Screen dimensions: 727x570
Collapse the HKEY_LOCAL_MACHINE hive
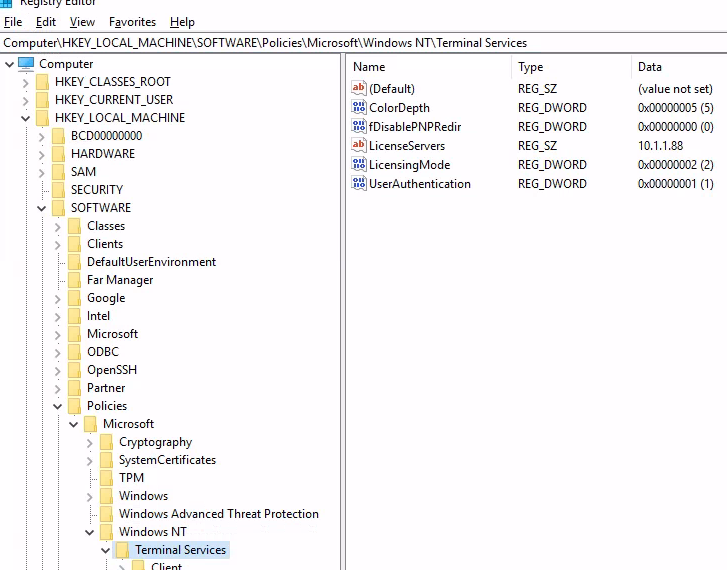pyautogui.click(x=26, y=118)
